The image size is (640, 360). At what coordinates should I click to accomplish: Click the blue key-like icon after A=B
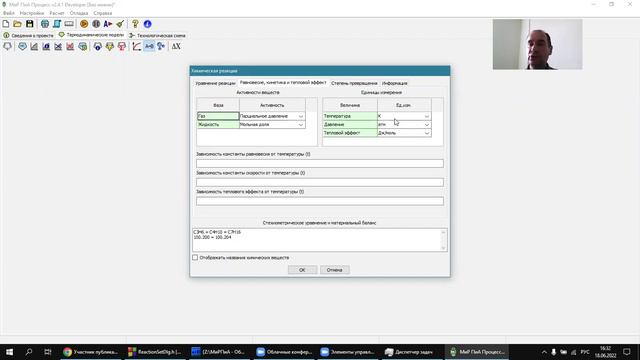pyautogui.click(x=161, y=47)
